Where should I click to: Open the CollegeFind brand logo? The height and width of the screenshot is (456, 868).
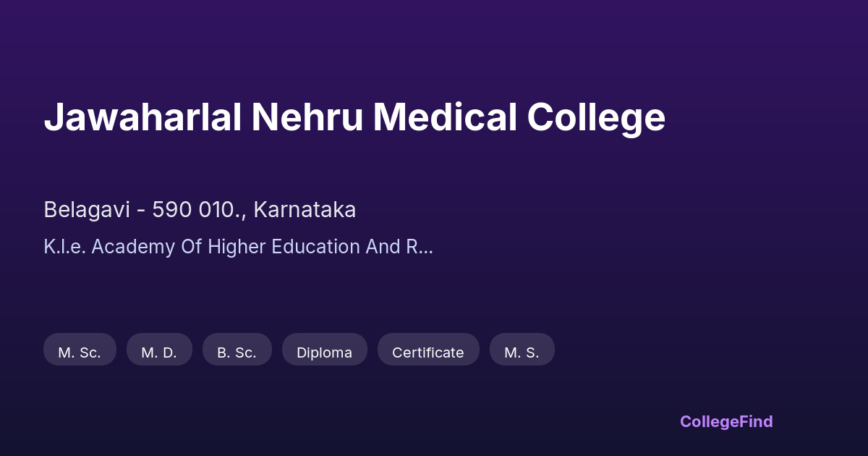726,421
